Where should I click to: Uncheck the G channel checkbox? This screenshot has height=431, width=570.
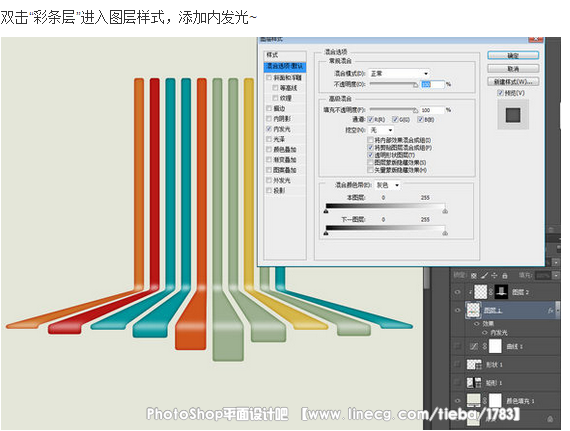396,120
